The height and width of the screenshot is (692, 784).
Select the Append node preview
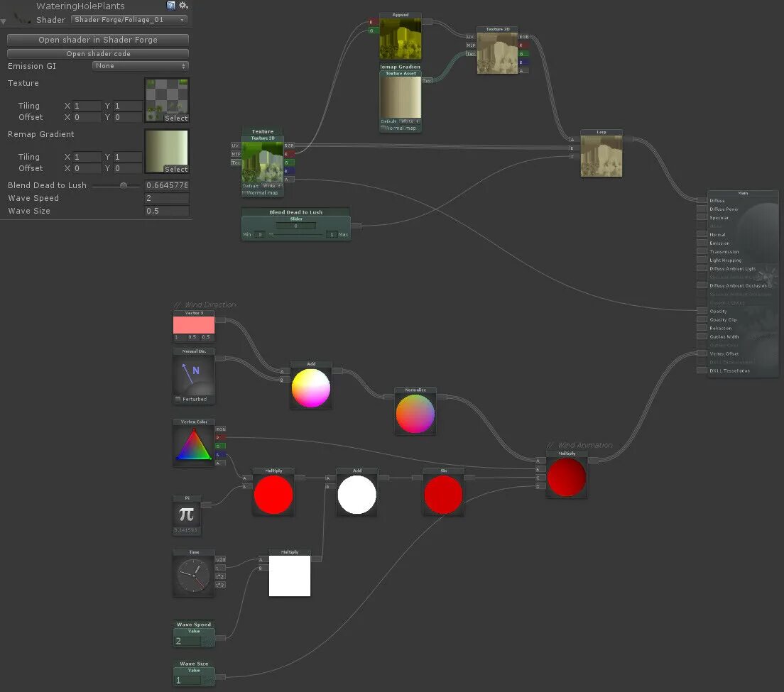pos(400,39)
